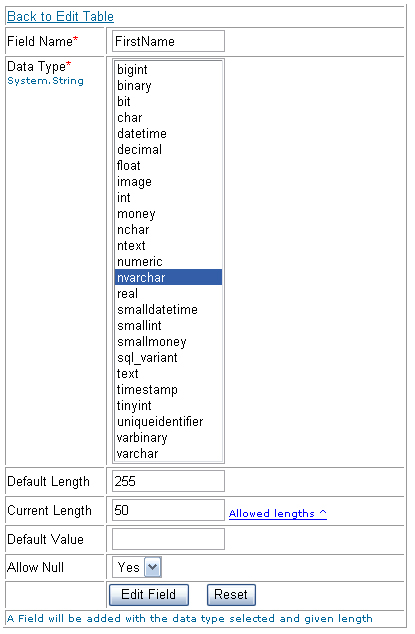The width and height of the screenshot is (415, 634).
Task: Select bigint in the data type list
Action: coord(168,70)
